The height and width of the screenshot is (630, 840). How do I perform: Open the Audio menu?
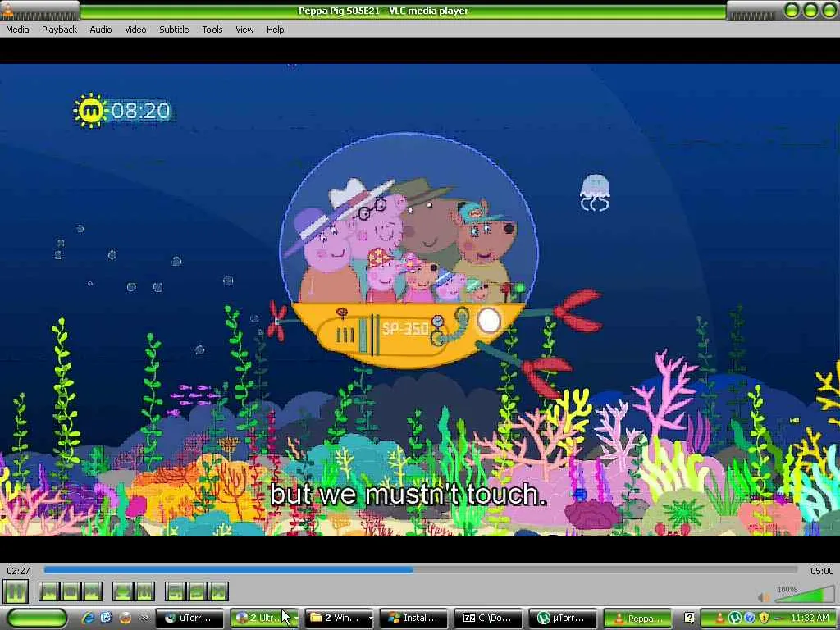(101, 30)
